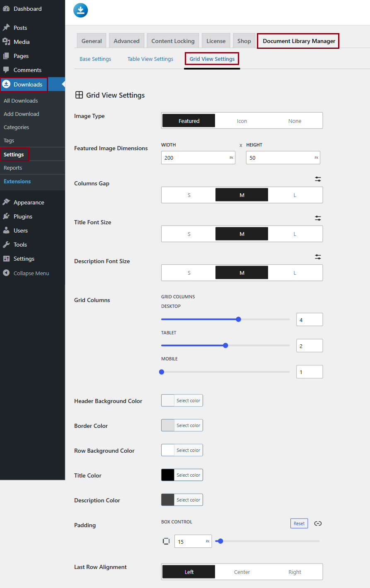Toggle the Padding link-sides icon

318,523
